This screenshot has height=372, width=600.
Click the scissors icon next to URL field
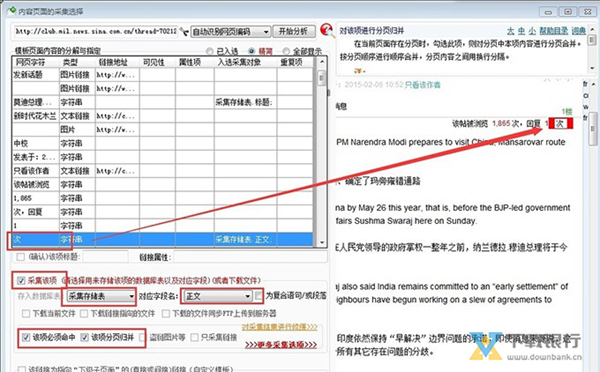[x=184, y=32]
